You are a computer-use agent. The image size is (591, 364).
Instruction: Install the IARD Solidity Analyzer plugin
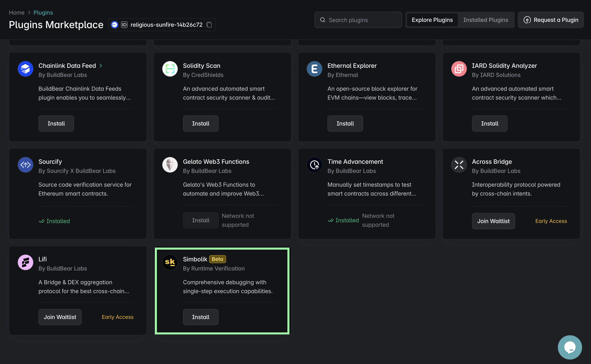click(490, 123)
